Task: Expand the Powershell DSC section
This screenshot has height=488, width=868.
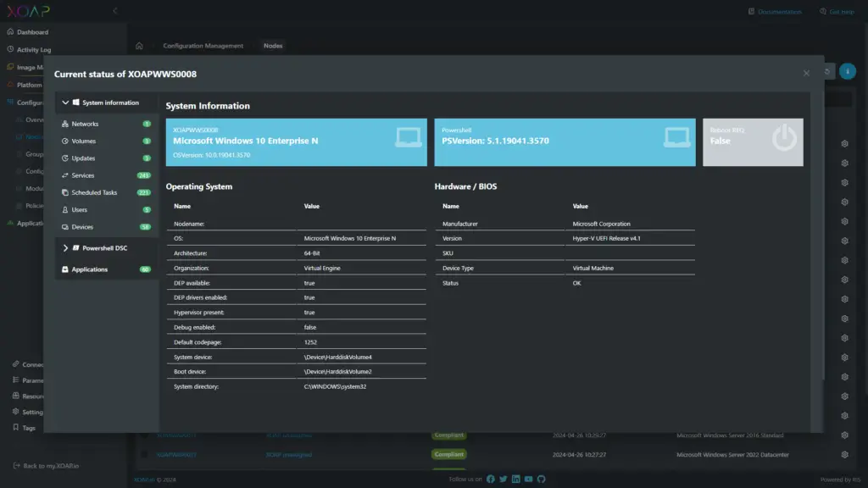Action: point(65,248)
